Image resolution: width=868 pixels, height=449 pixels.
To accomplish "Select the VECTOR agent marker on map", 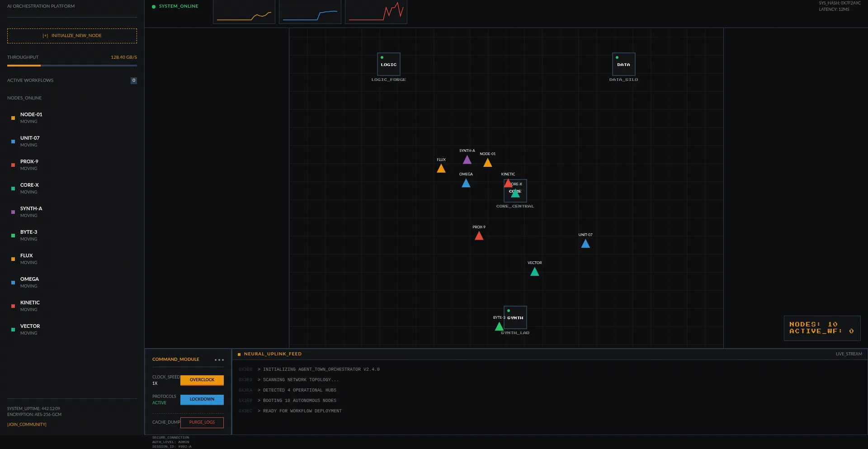I will coord(534,271).
